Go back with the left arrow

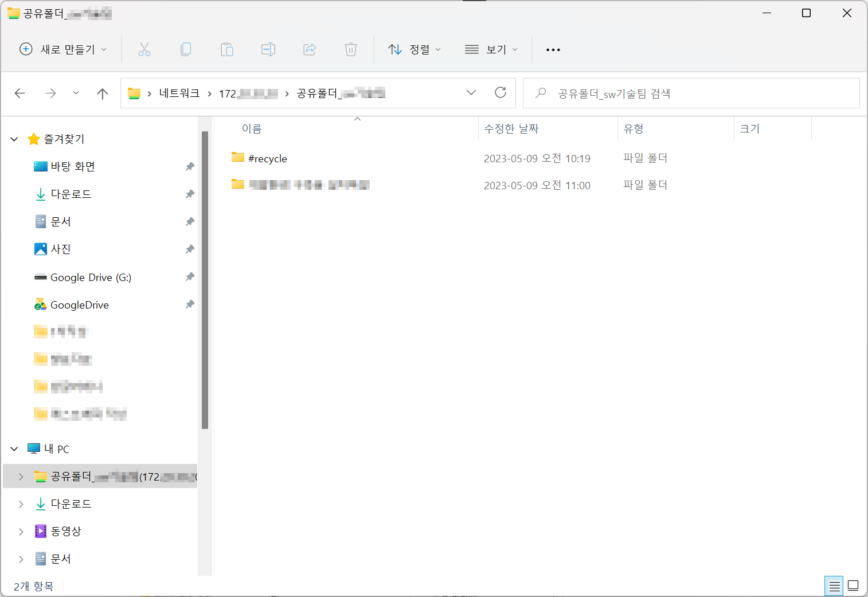coord(20,93)
